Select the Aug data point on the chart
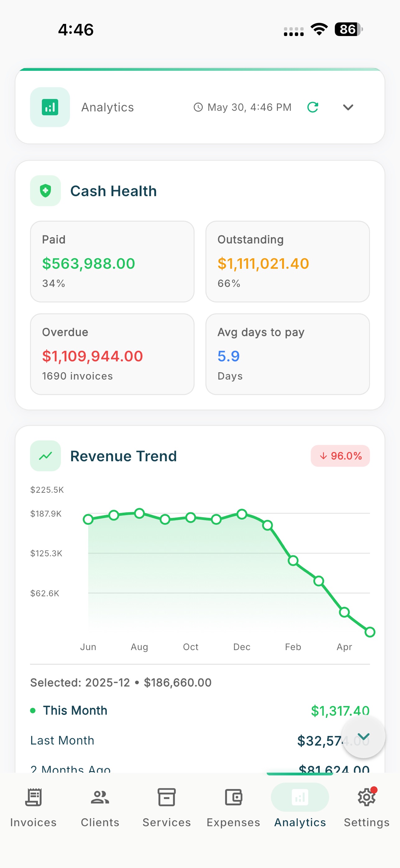The width and height of the screenshot is (400, 868). [x=139, y=513]
